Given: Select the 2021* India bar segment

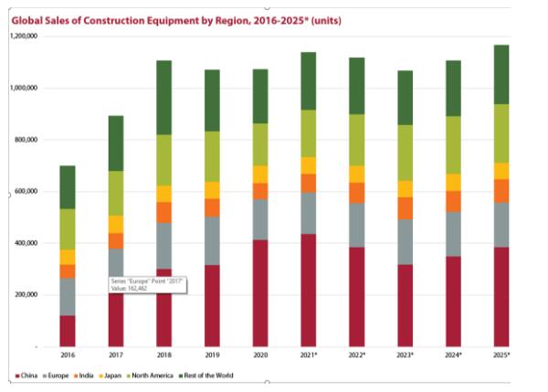Looking at the screenshot, I should pos(309,184).
